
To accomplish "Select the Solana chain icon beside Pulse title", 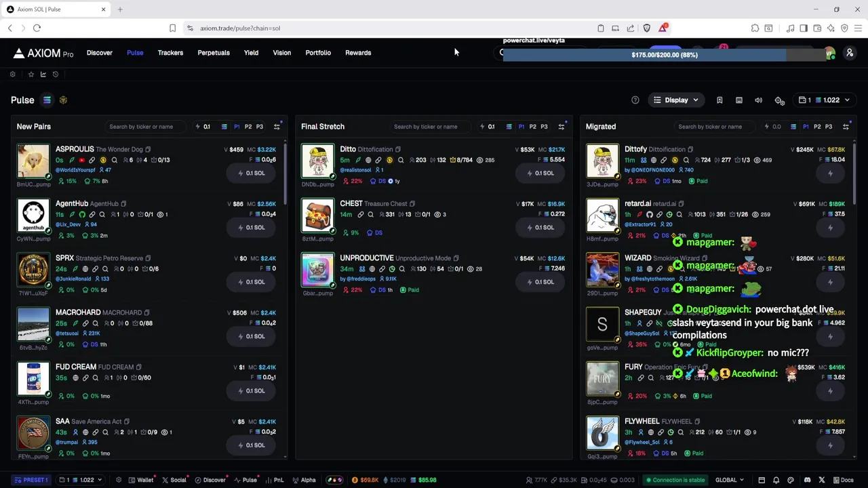I will 47,100.
